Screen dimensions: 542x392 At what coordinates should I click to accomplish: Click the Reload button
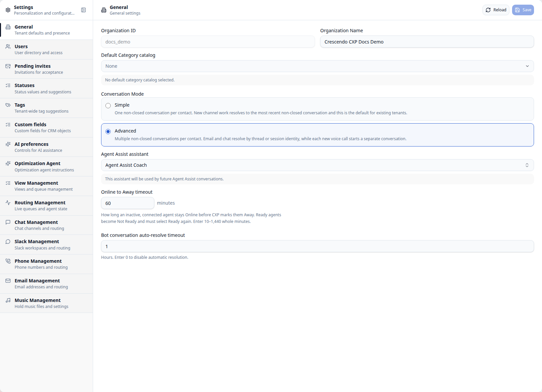[496, 10]
